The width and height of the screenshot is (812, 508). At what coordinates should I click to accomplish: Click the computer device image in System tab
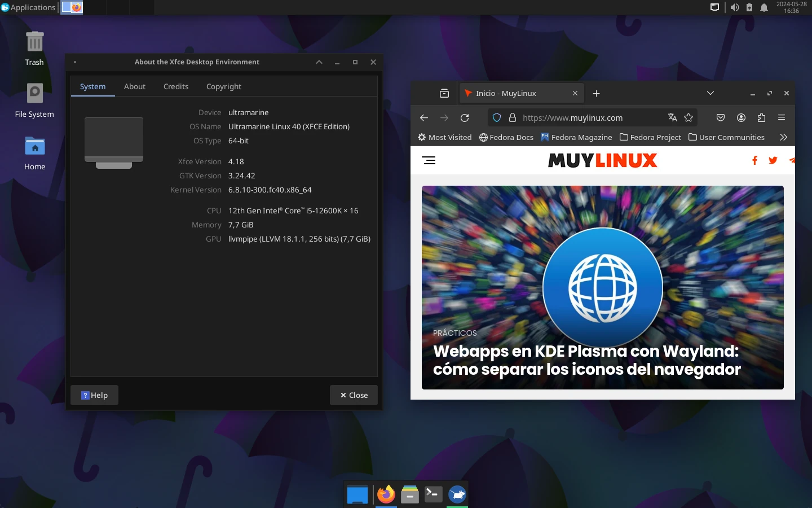pos(114,142)
